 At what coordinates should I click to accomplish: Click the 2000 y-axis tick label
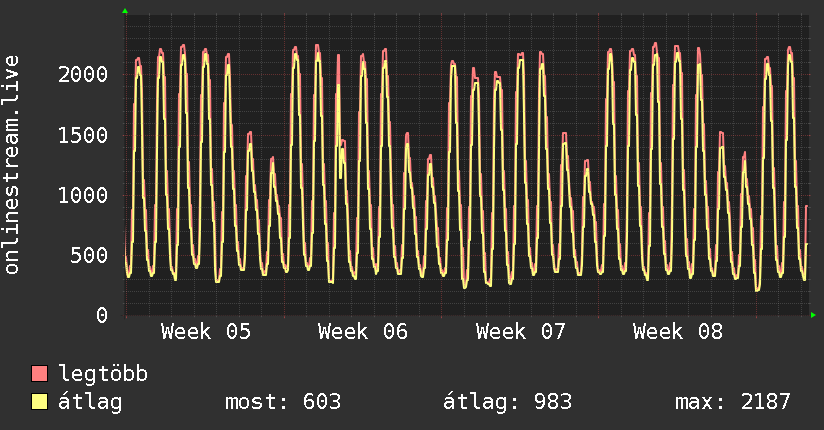click(83, 75)
